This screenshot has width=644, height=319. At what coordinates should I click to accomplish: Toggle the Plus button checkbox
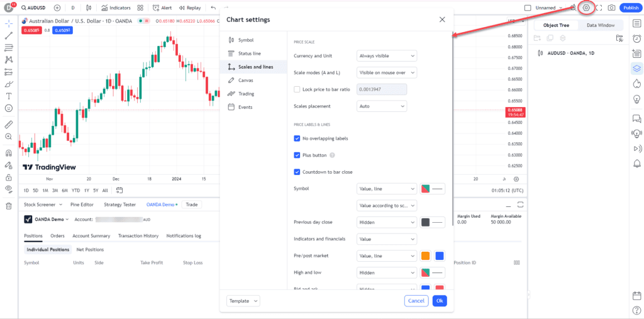297,155
